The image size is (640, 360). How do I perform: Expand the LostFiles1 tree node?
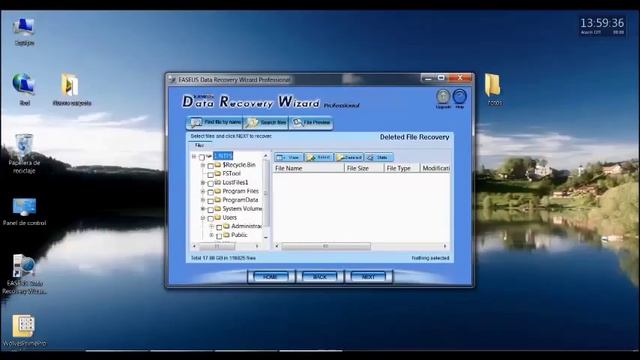pos(203,182)
